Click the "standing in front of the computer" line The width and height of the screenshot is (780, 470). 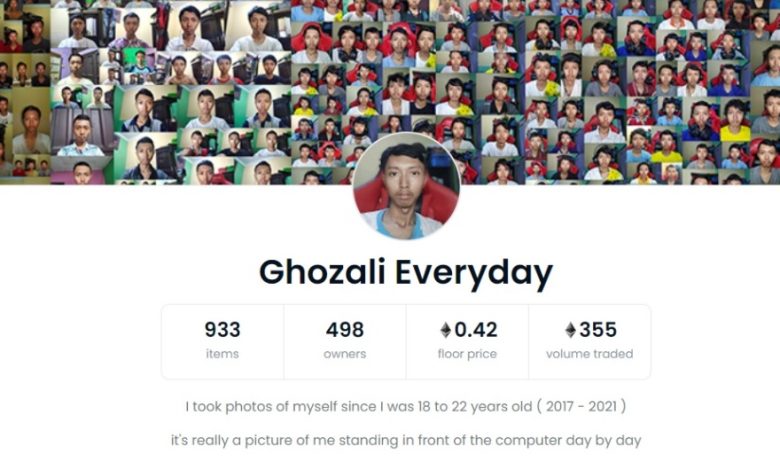[406, 441]
